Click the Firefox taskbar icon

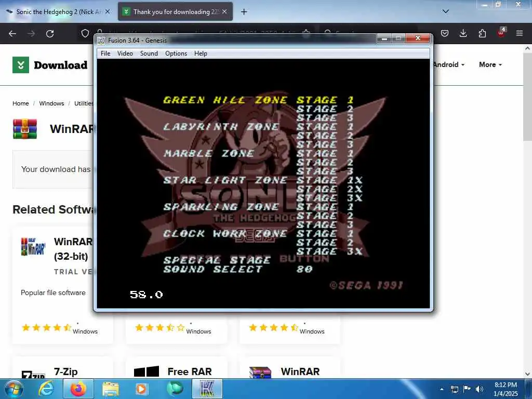click(x=78, y=389)
